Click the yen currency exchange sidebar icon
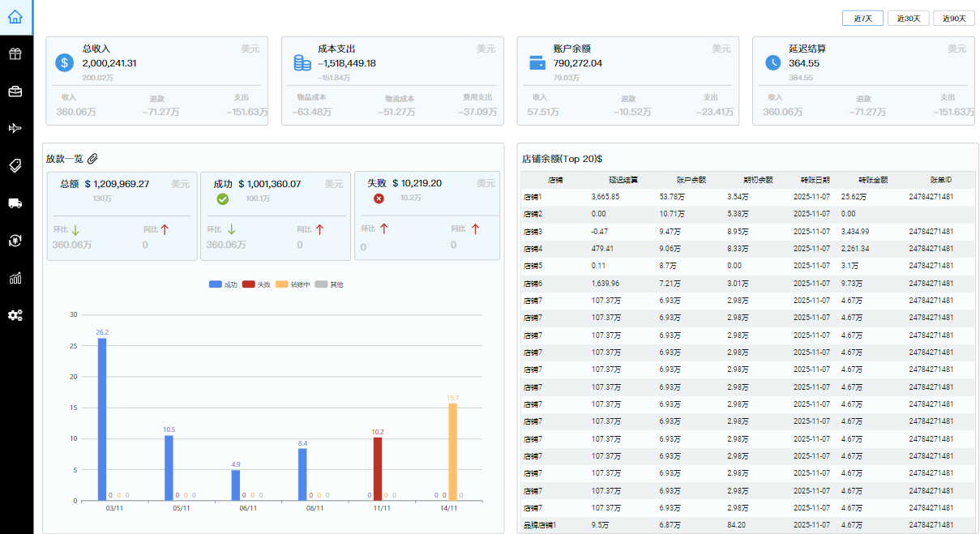 coord(15,241)
